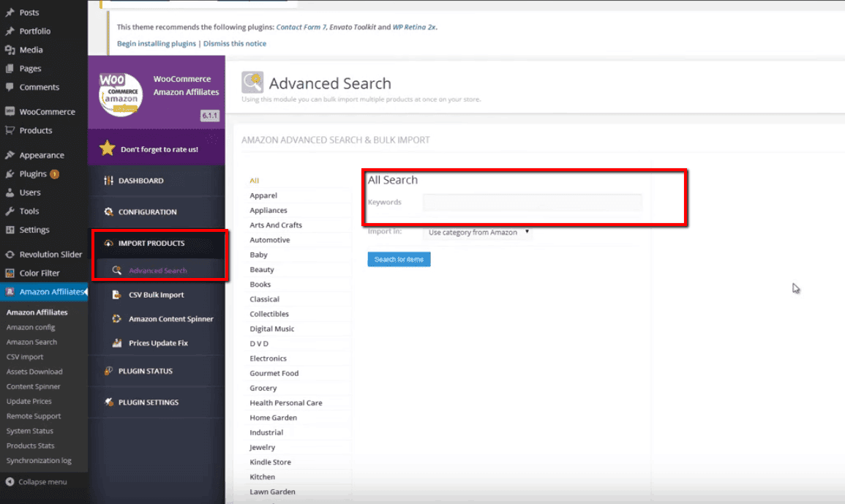Open Amazon Search submenu item
Image resolution: width=845 pixels, height=504 pixels.
(x=31, y=342)
